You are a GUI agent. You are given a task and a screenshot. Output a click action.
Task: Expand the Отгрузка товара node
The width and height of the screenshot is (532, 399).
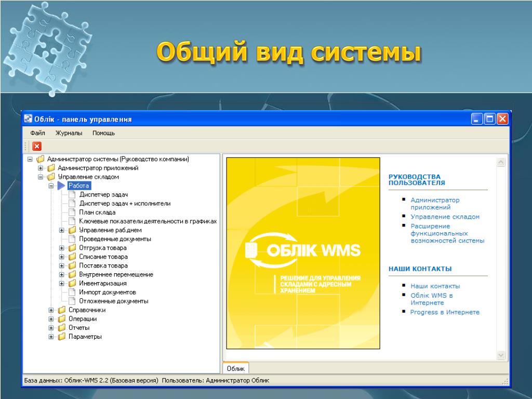point(61,248)
